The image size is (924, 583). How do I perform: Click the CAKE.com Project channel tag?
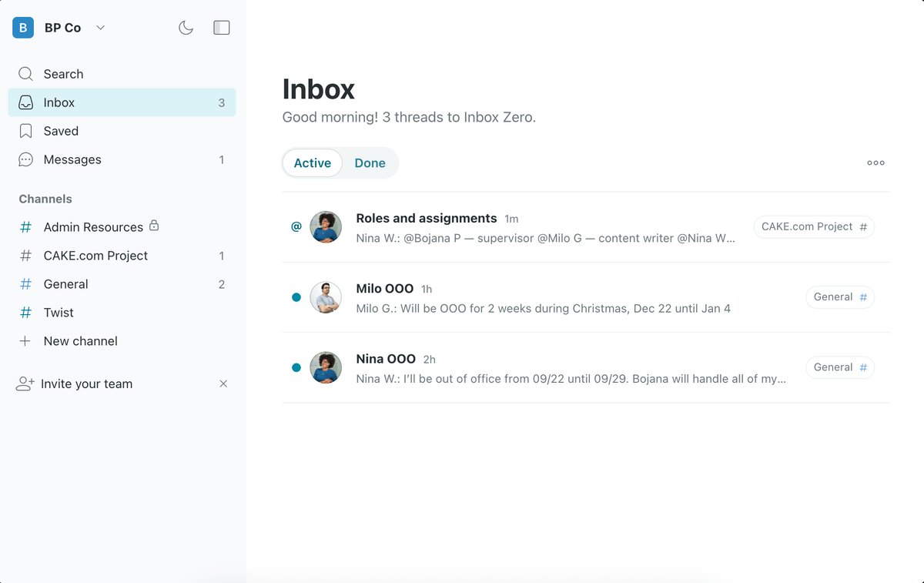(814, 226)
